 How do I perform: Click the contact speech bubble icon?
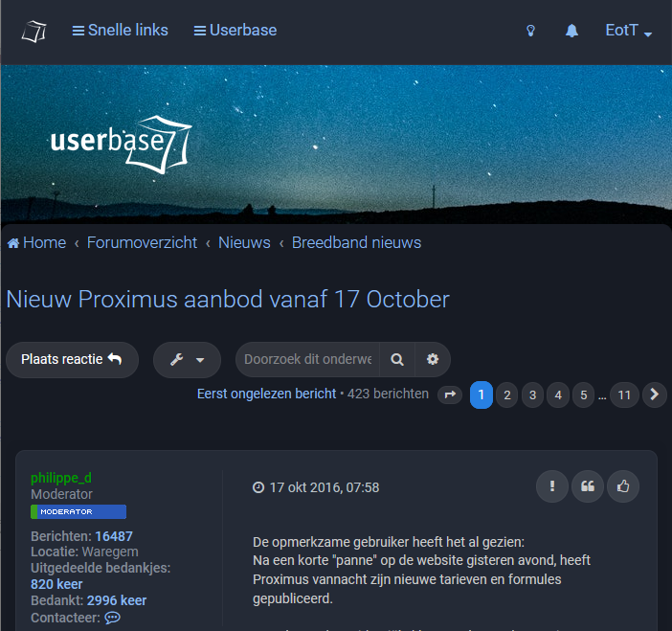click(x=112, y=618)
